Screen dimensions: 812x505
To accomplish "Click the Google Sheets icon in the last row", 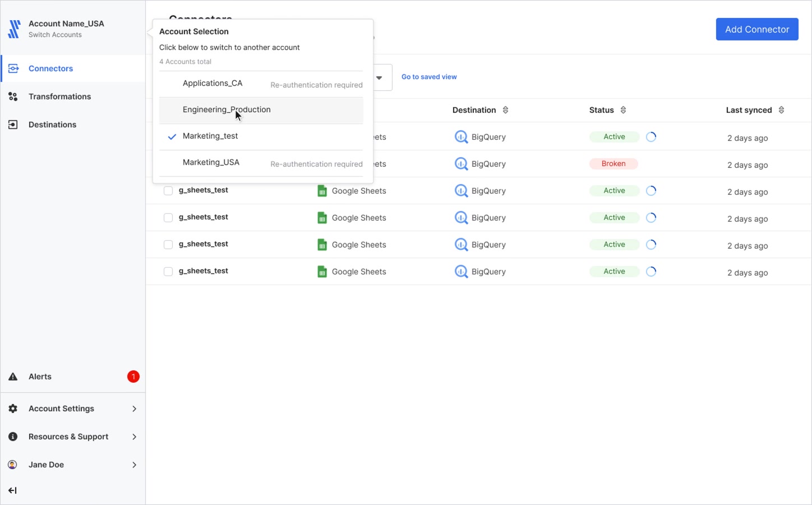I will (x=322, y=272).
